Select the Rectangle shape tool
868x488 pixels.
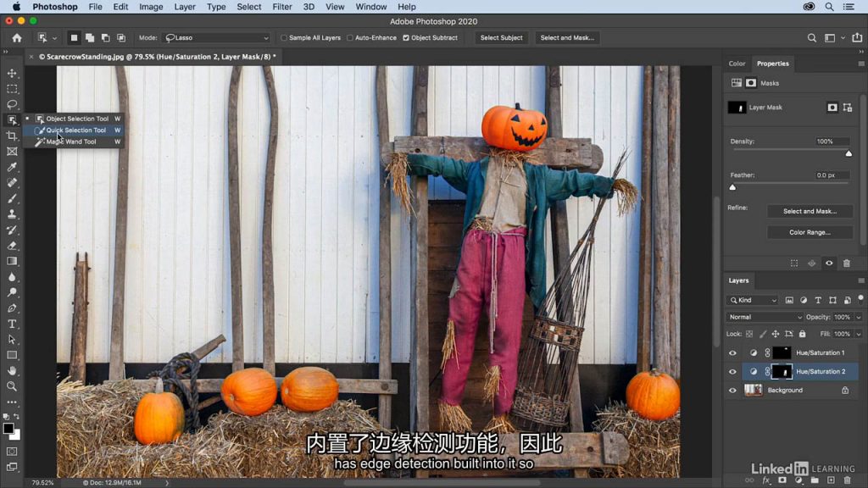click(x=12, y=355)
